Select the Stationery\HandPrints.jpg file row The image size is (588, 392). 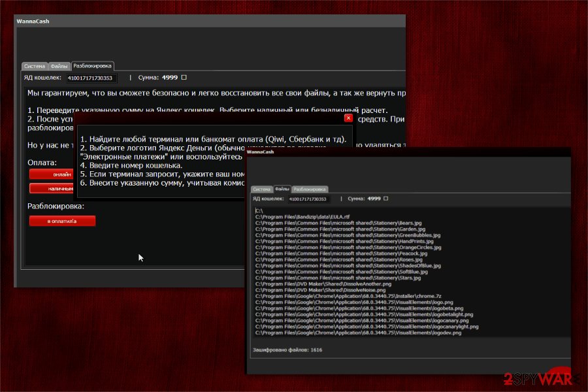[x=344, y=241]
